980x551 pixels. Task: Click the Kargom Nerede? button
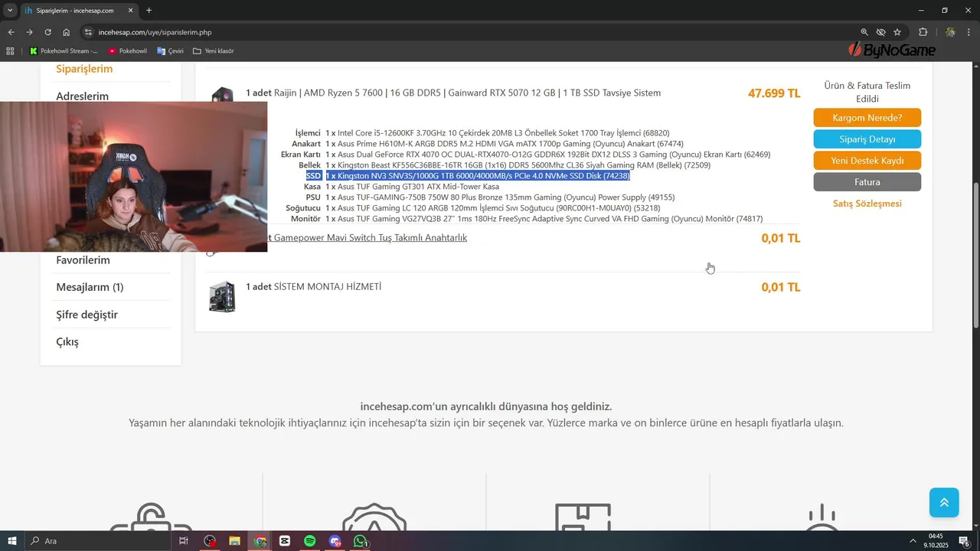867,118
